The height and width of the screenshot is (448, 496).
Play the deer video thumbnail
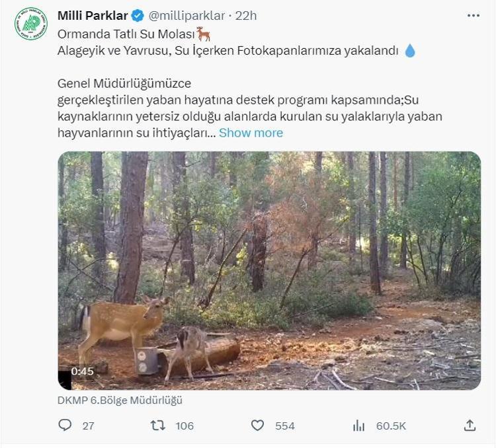point(269,270)
